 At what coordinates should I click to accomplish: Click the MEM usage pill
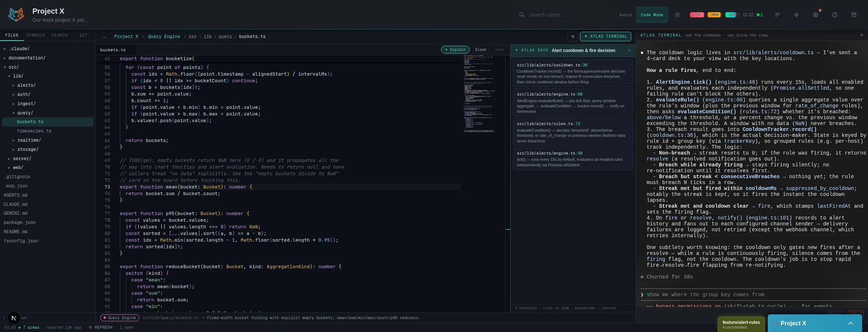pyautogui.click(x=714, y=15)
